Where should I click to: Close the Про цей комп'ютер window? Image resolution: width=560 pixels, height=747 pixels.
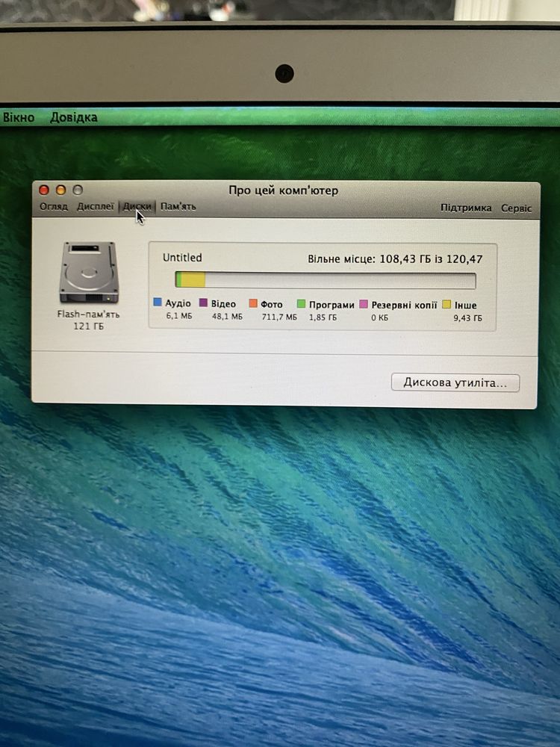44,190
